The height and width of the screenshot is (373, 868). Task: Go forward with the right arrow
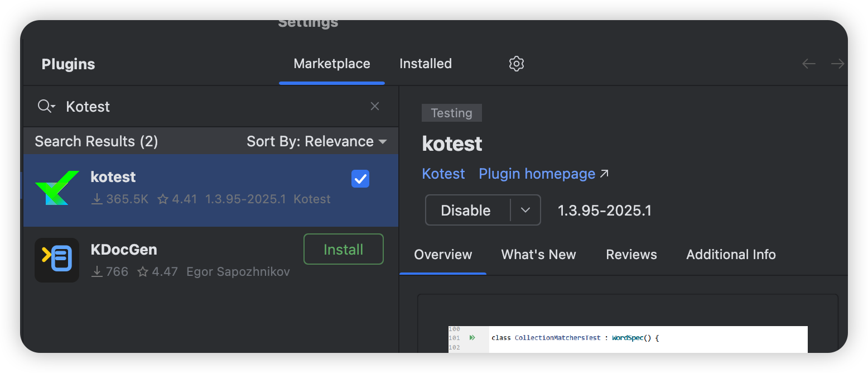838,64
